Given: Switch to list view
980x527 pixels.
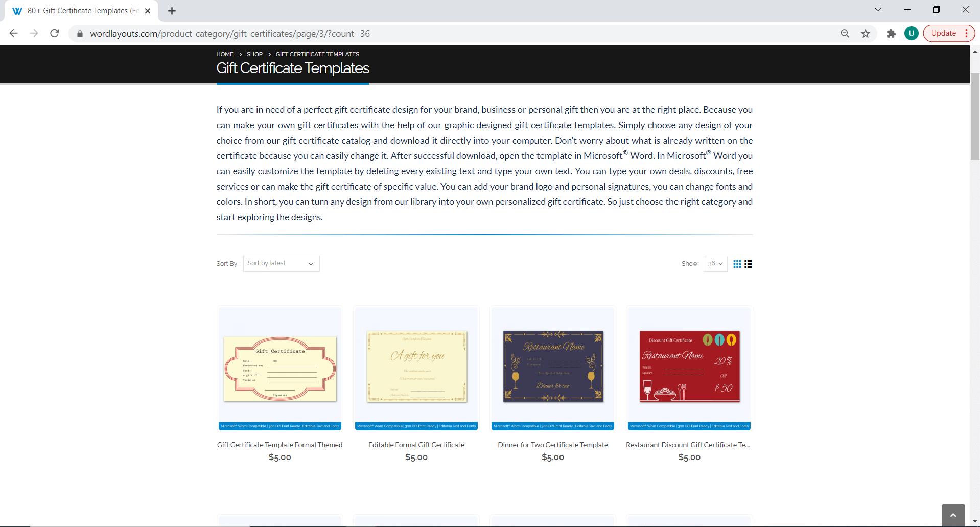Looking at the screenshot, I should point(749,264).
